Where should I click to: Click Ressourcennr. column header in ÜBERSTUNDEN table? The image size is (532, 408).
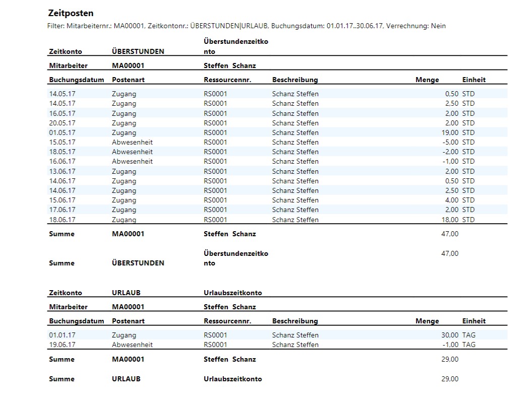point(227,80)
